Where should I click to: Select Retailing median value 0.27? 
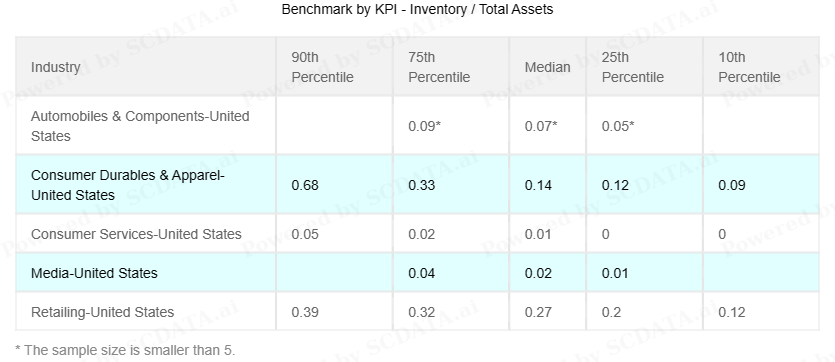(x=538, y=312)
